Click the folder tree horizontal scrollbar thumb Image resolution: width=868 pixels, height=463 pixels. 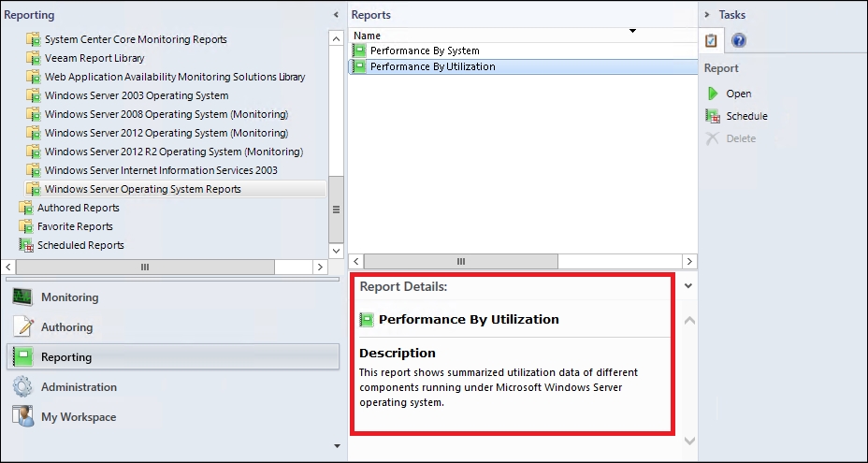tap(145, 267)
